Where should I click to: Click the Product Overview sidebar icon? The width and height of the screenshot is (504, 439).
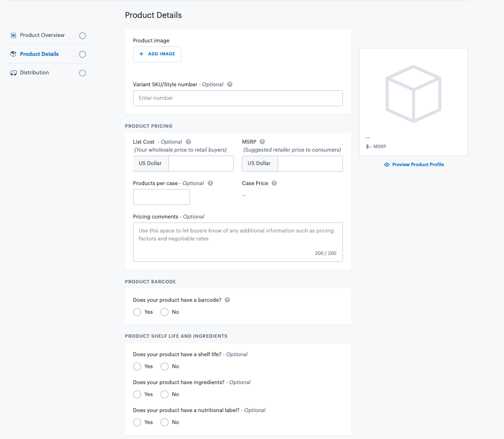click(x=13, y=35)
